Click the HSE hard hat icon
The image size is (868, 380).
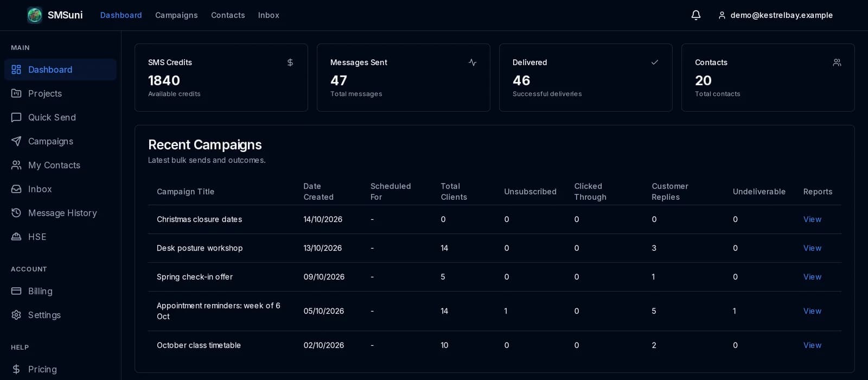pos(16,237)
